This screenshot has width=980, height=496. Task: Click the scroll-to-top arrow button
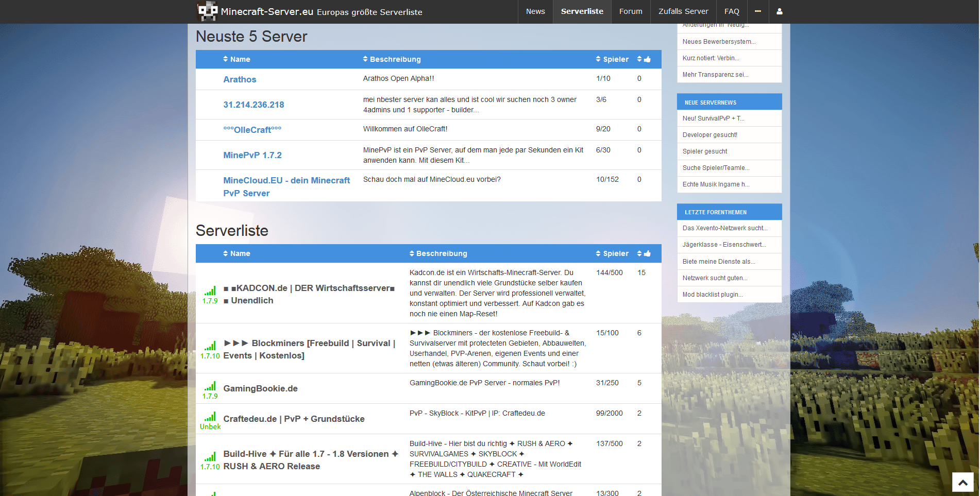pyautogui.click(x=962, y=483)
